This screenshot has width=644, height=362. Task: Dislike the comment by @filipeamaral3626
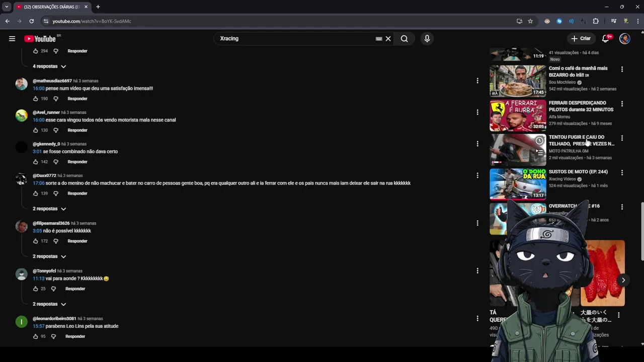pos(56,241)
